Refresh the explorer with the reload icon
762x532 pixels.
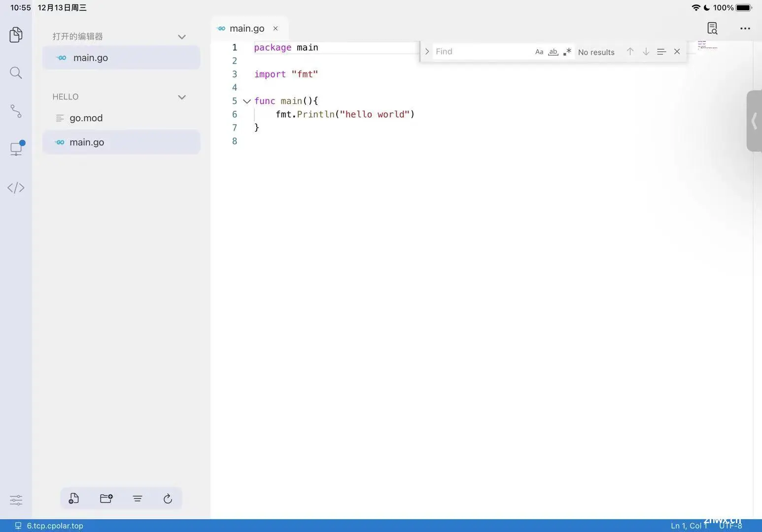(168, 499)
